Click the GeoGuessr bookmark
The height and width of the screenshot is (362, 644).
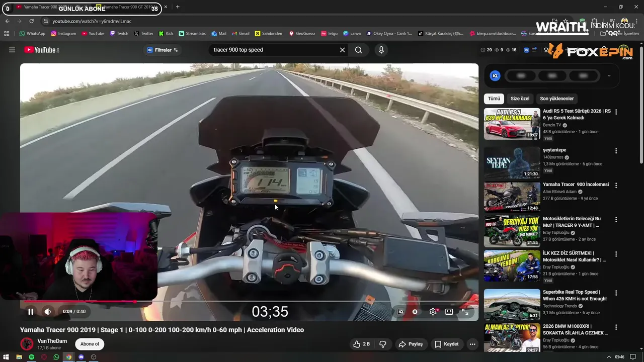(302, 34)
